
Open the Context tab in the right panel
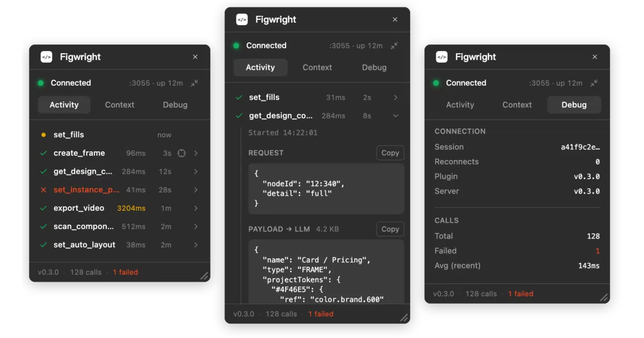517,105
